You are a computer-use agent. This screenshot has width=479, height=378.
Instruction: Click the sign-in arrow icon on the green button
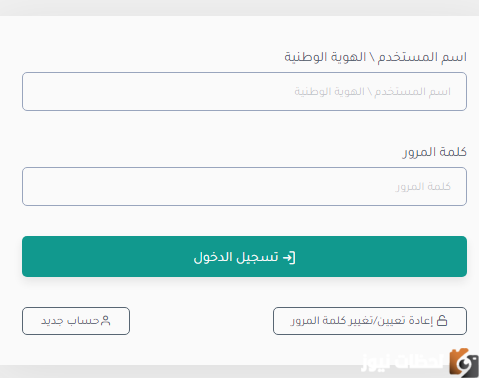click(289, 257)
